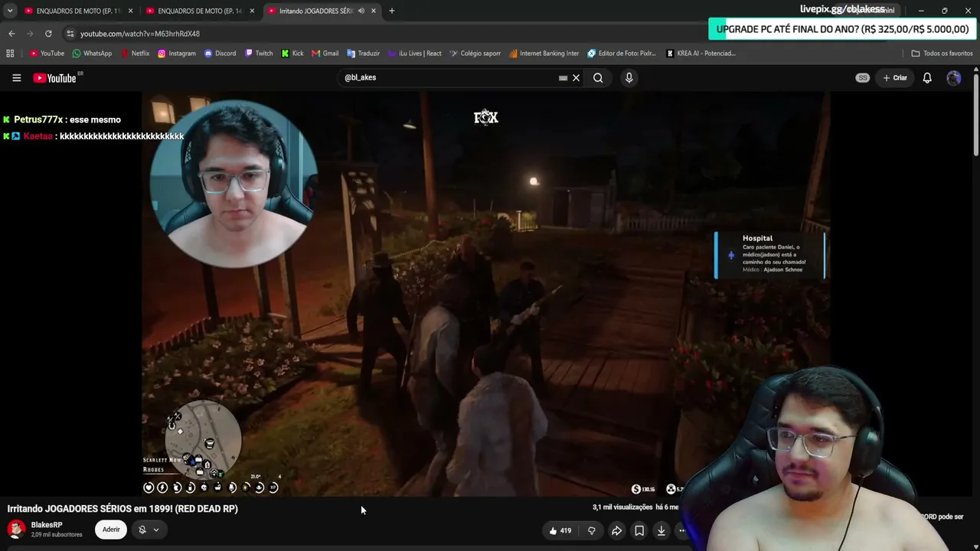980x551 pixels.
Task: Mute audio on the Irritando JOGADORES tab
Action: (361, 11)
